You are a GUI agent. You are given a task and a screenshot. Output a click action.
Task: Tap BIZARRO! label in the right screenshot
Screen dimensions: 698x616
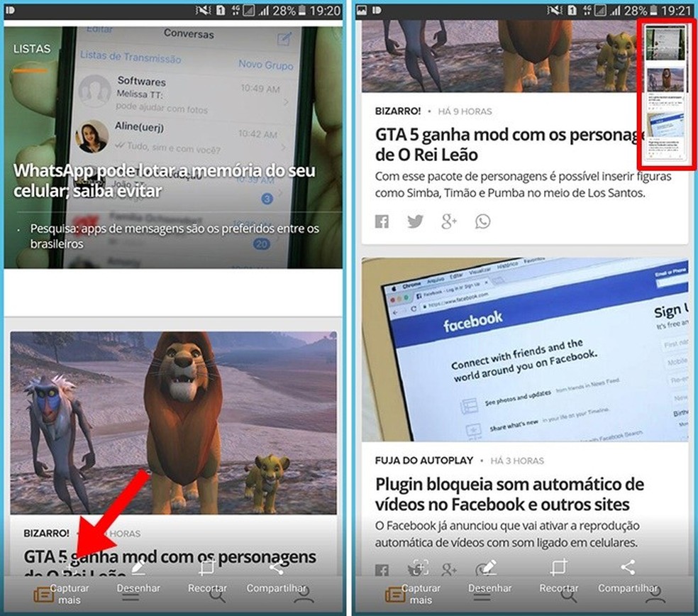click(x=398, y=111)
